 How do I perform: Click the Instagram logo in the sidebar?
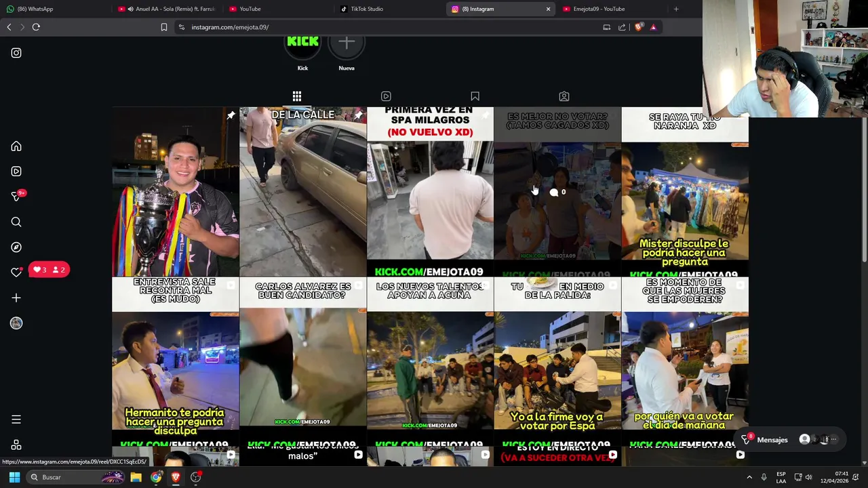click(16, 53)
